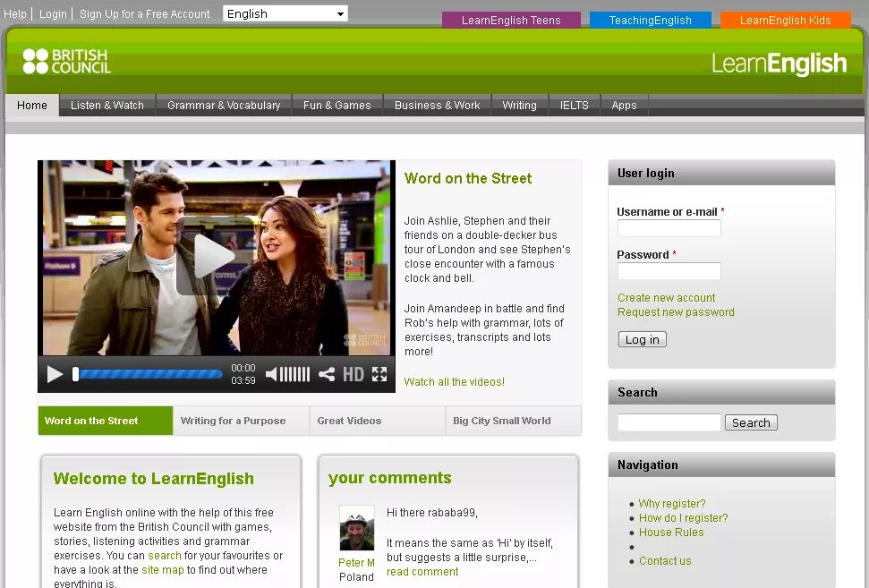The width and height of the screenshot is (869, 588).
Task: Click the your comments heading
Action: 389,478
